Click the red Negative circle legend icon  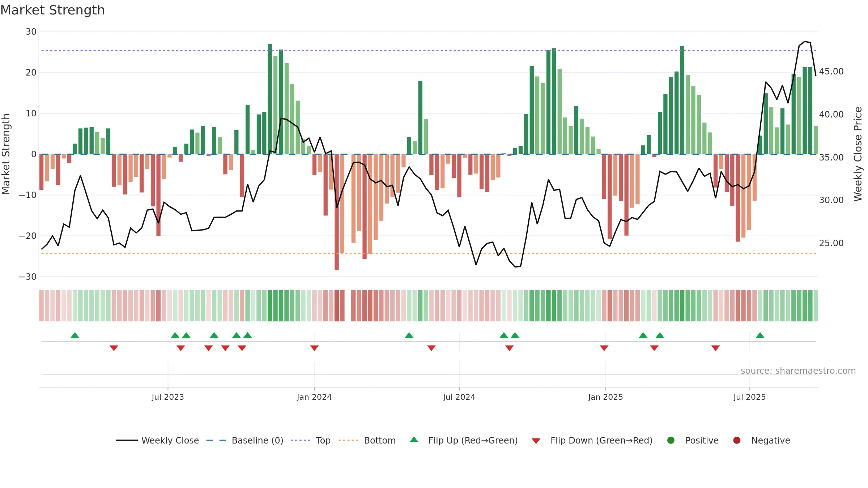point(737,440)
